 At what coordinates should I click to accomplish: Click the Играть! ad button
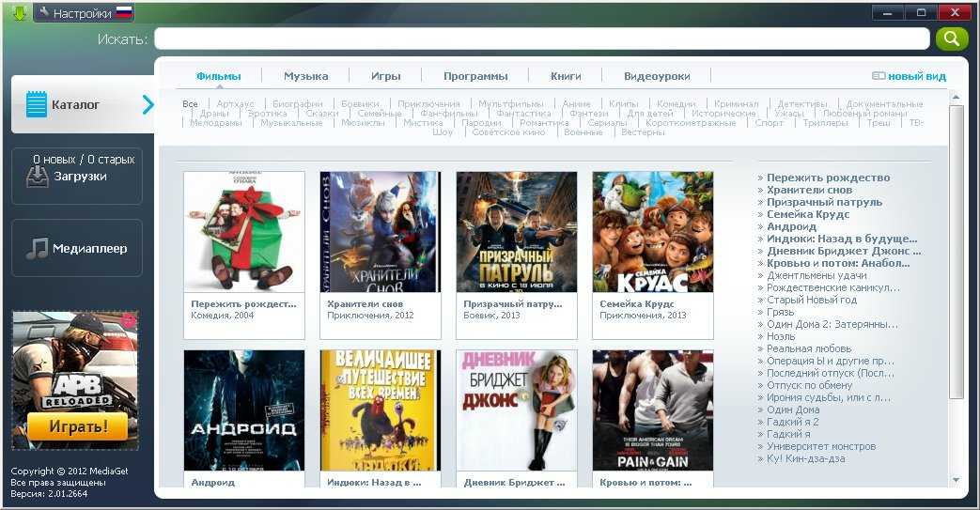point(77,426)
